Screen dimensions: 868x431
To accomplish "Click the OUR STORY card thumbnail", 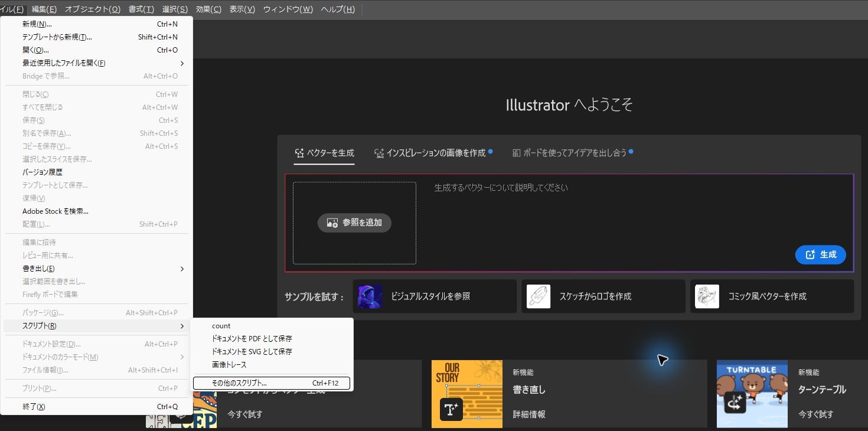I will click(467, 394).
